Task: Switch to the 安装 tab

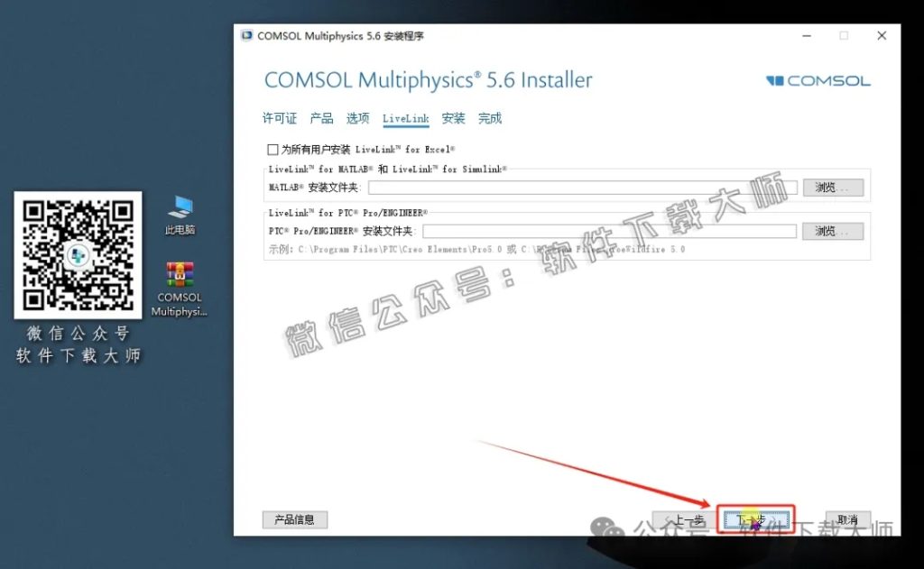Action: (x=453, y=117)
